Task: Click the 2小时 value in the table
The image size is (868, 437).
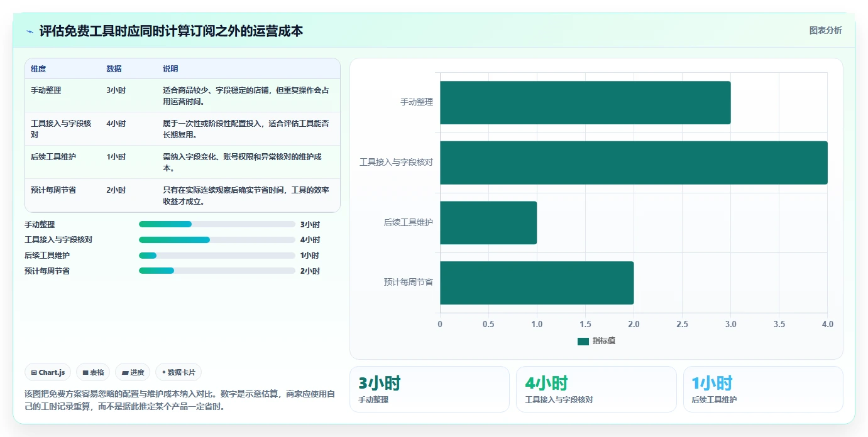Action: pyautogui.click(x=116, y=190)
